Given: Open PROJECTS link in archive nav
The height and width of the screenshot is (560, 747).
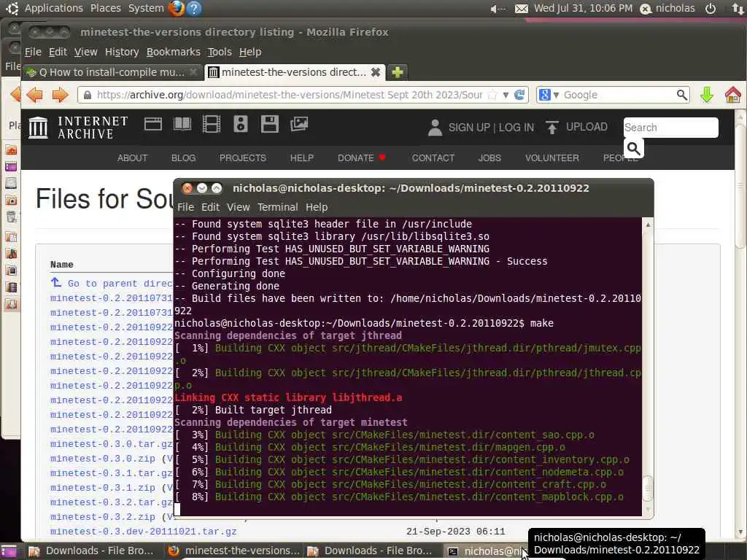Looking at the screenshot, I should tap(242, 158).
